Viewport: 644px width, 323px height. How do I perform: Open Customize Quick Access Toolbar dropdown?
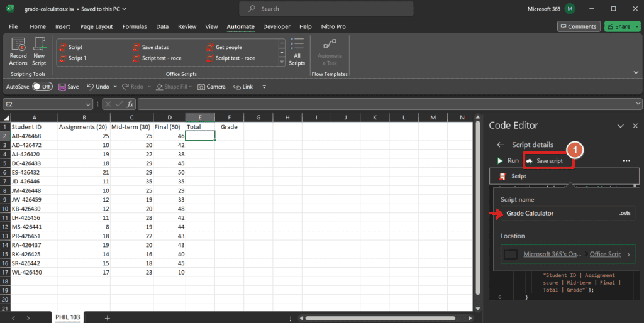click(x=264, y=87)
